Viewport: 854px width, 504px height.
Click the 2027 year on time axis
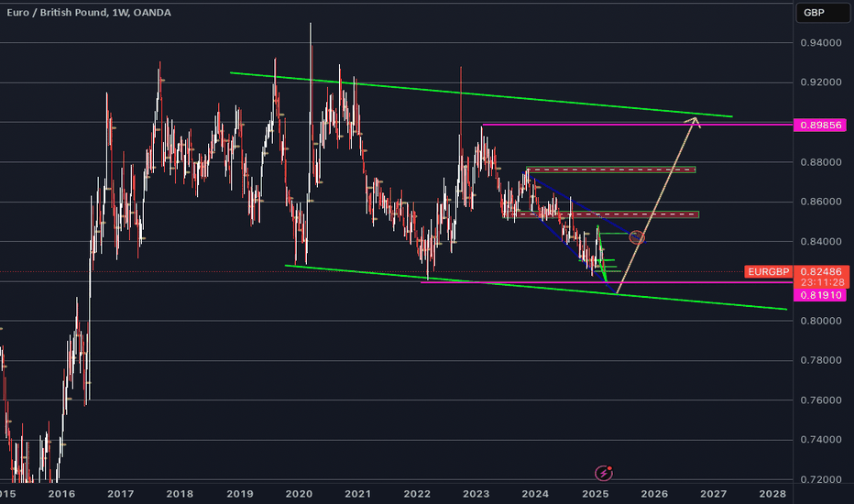[714, 494]
